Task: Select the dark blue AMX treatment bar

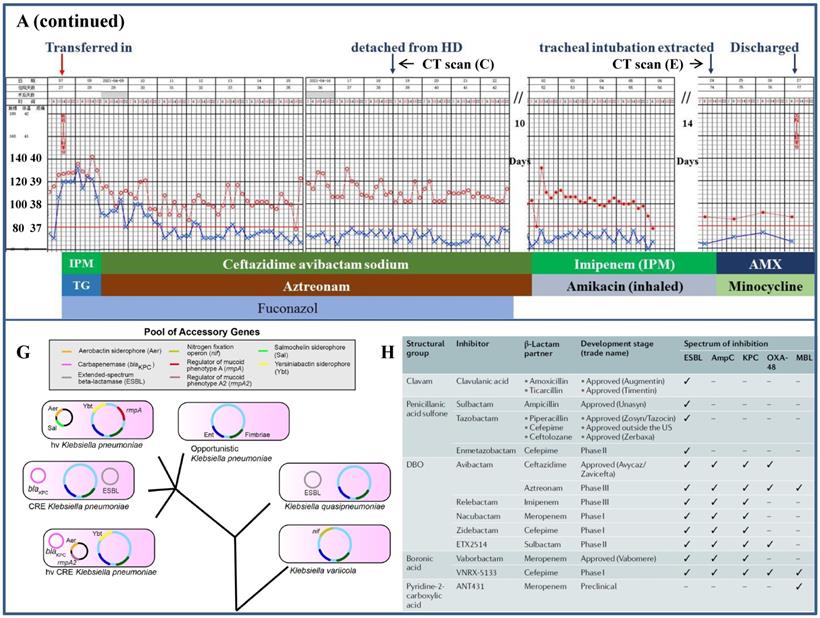Action: coord(765,264)
